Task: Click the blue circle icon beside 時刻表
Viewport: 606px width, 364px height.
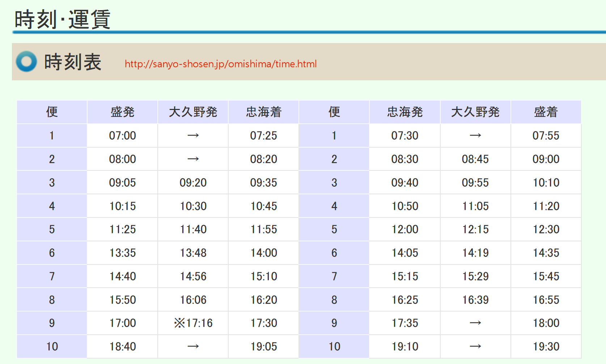Action: pyautogui.click(x=26, y=62)
